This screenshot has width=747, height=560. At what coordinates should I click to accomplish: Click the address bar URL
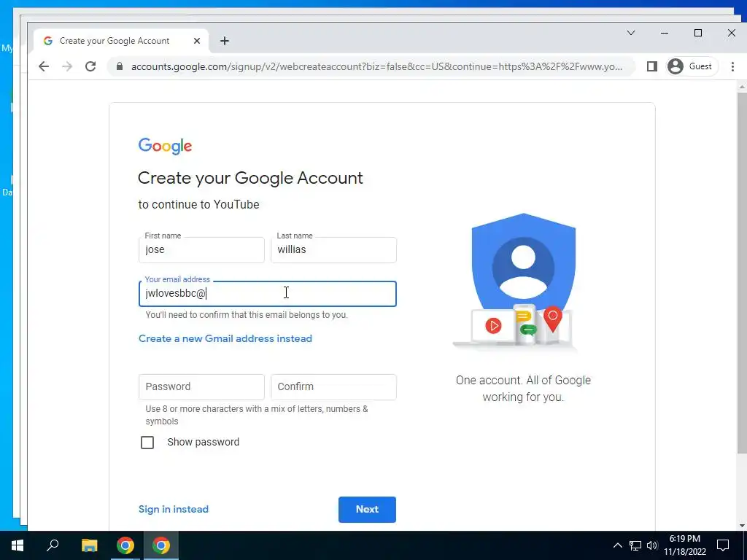pos(376,66)
